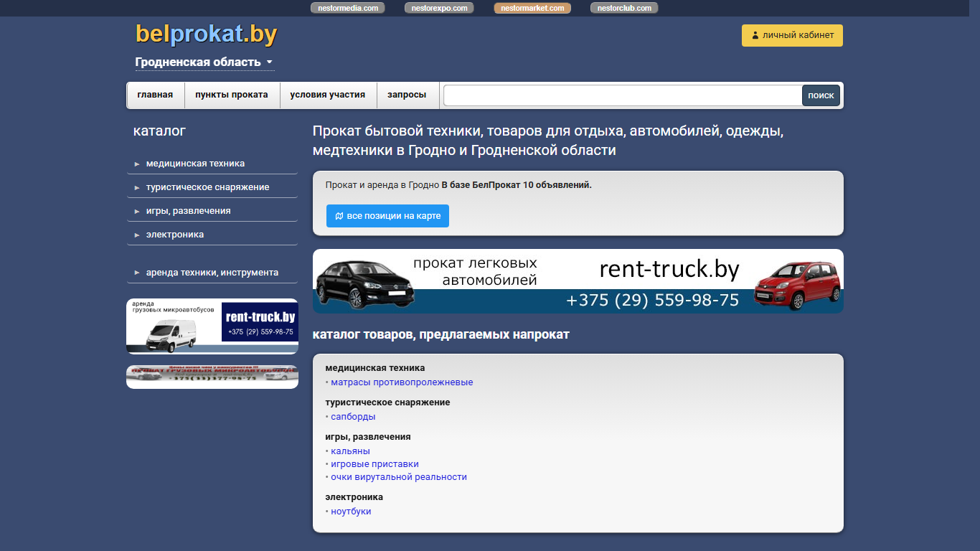Open the ноутбуки link
This screenshot has height=551, width=980.
tap(351, 512)
